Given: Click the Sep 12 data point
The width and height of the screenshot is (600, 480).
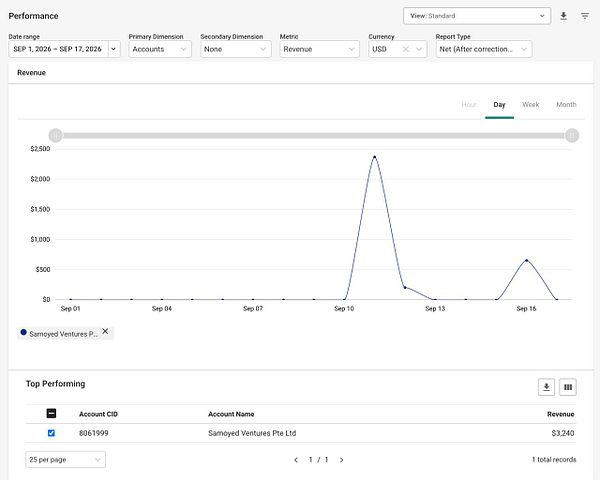Looking at the screenshot, I should tap(405, 287).
